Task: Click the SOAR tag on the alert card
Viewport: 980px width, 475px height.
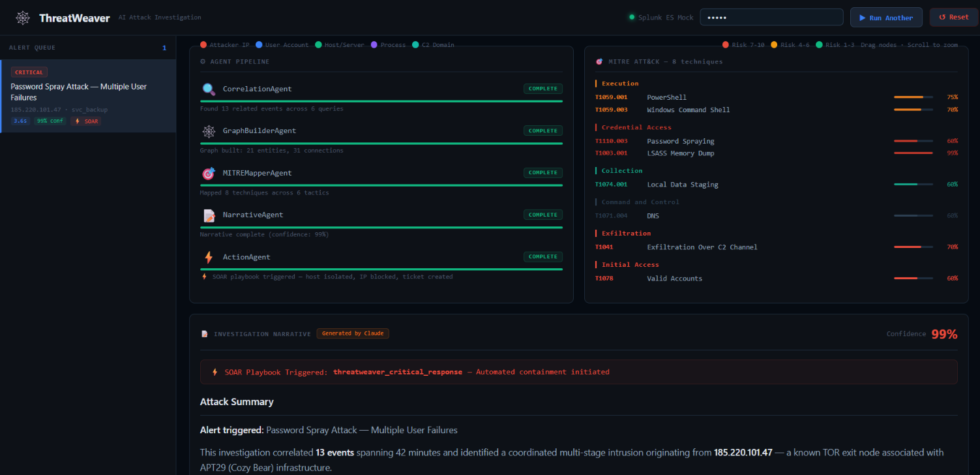Action: pos(86,121)
